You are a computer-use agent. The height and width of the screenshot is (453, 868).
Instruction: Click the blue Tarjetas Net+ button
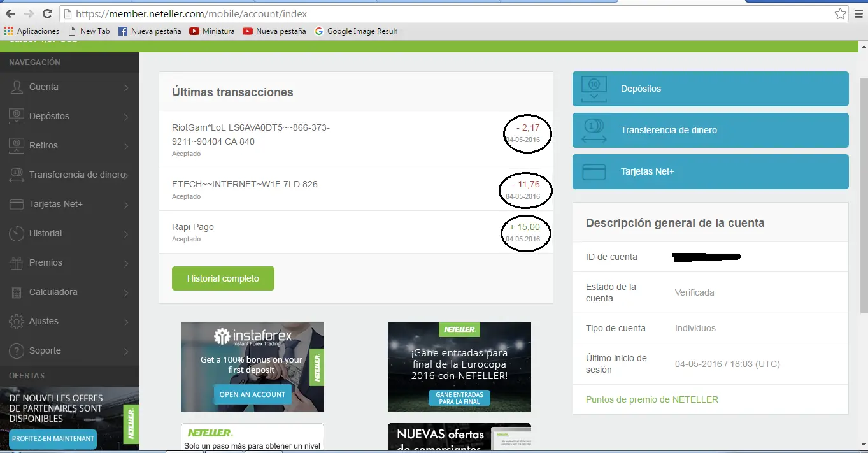click(x=711, y=171)
